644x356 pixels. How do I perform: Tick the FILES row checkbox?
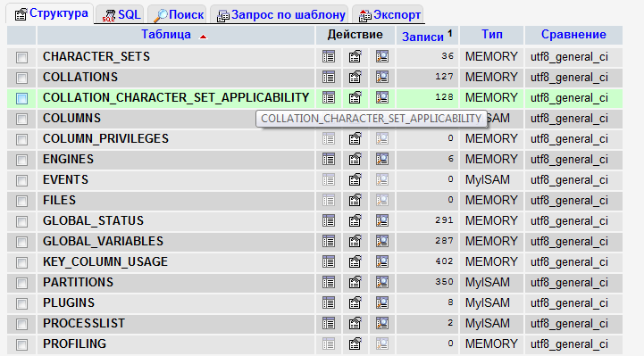[21, 201]
